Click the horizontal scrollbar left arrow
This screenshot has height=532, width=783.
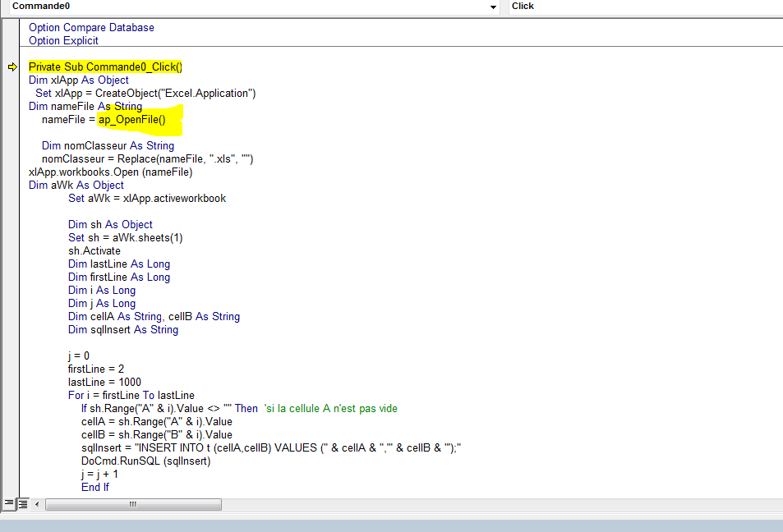(x=37, y=504)
